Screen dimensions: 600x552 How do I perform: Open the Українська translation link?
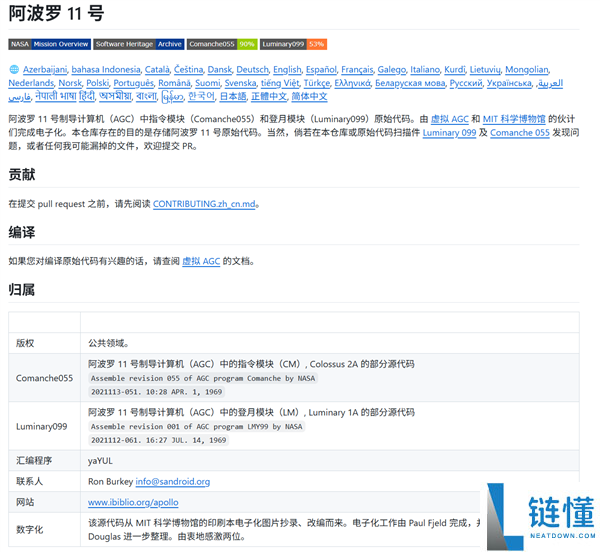[509, 83]
